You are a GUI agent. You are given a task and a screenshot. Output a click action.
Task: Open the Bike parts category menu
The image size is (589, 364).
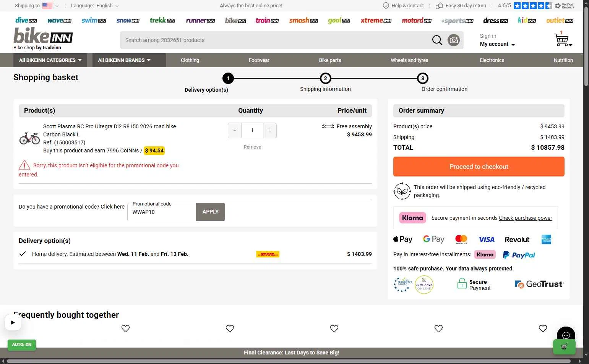pyautogui.click(x=330, y=60)
